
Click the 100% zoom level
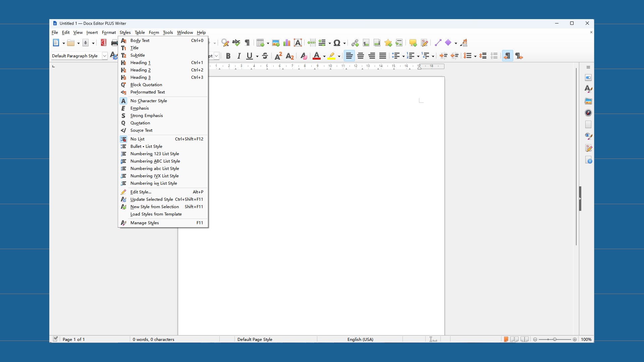point(586,339)
